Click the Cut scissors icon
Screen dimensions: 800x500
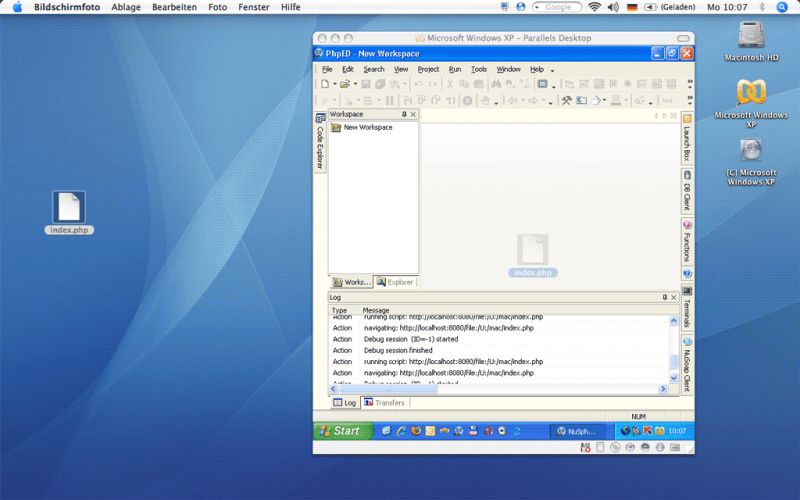tap(450, 84)
